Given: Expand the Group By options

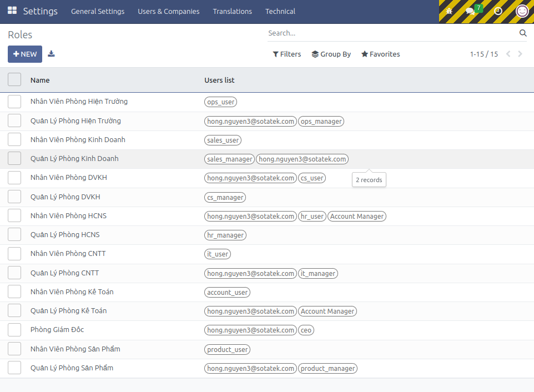Looking at the screenshot, I should pyautogui.click(x=331, y=54).
